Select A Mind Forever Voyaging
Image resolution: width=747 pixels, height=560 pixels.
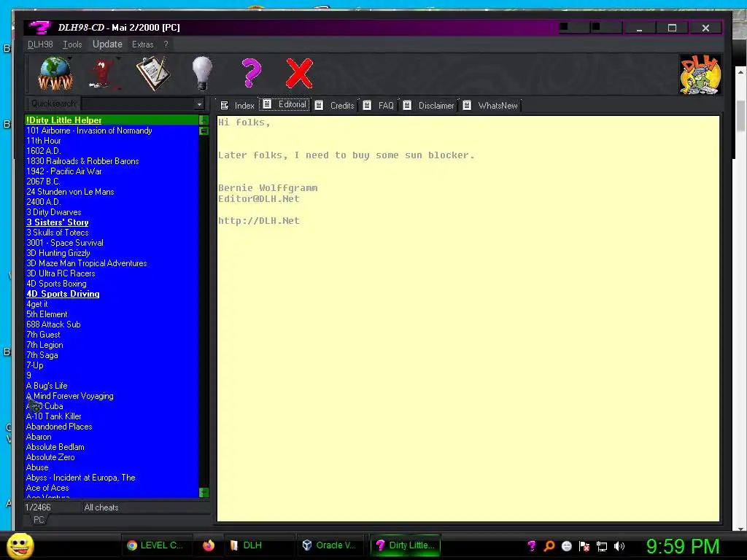(x=111, y=396)
